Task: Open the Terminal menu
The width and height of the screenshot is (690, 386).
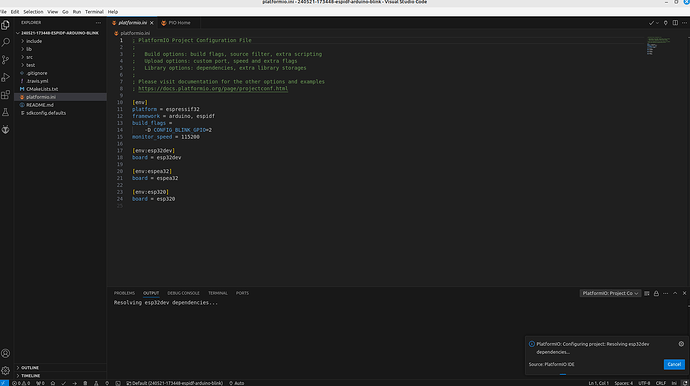Action: (94, 12)
